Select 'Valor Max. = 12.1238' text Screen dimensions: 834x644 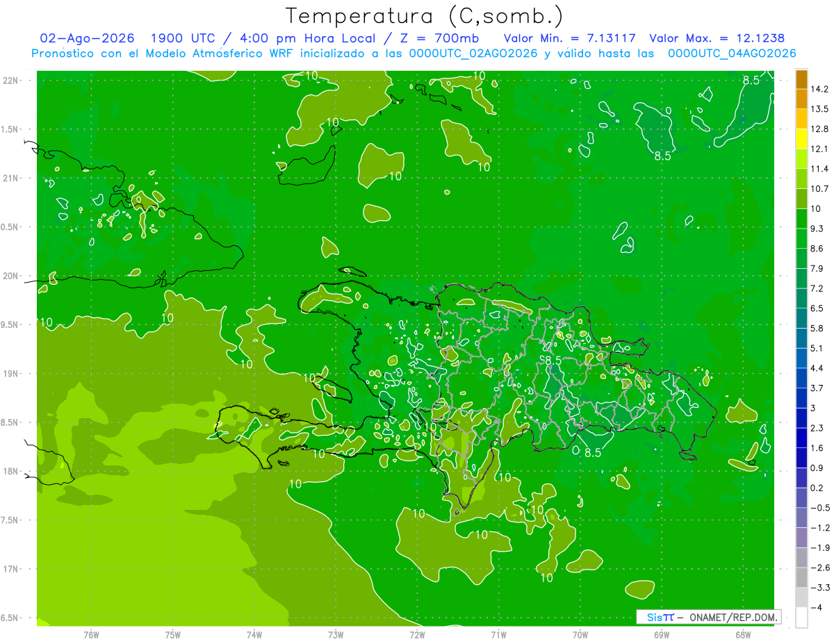point(717,38)
